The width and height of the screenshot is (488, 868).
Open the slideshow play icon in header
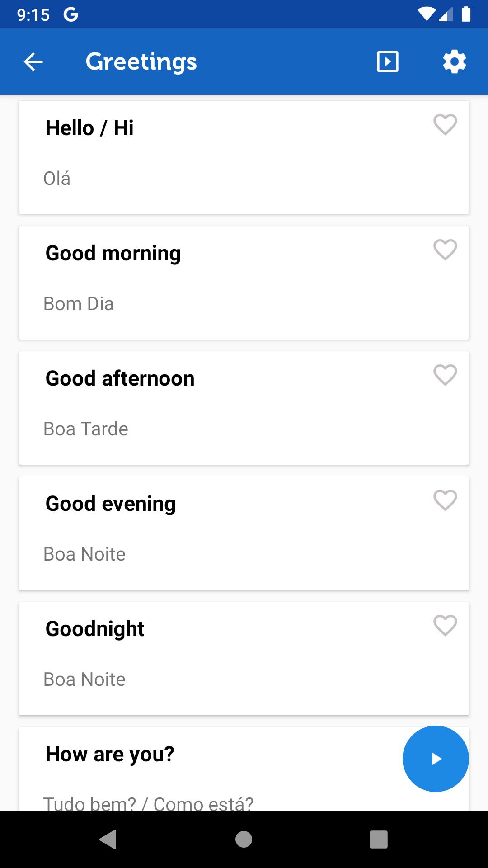click(388, 62)
